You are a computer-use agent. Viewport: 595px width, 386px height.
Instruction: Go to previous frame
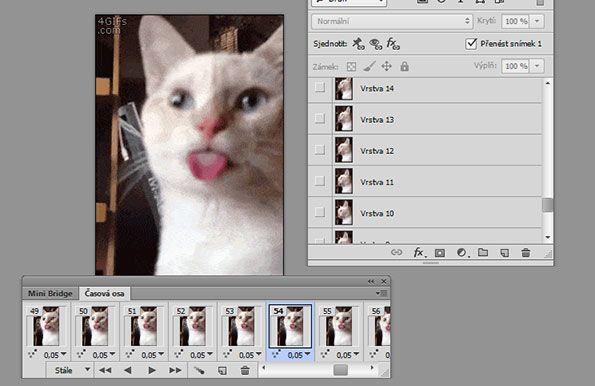pyautogui.click(x=128, y=370)
